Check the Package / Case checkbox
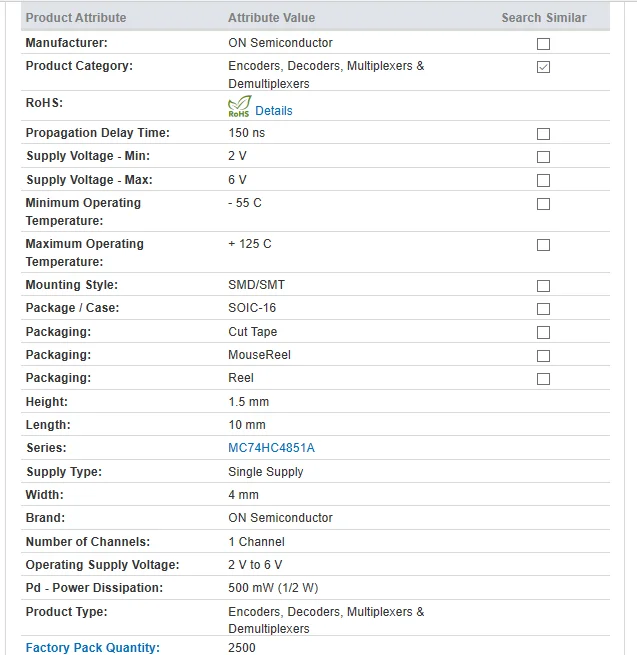 pyautogui.click(x=543, y=309)
